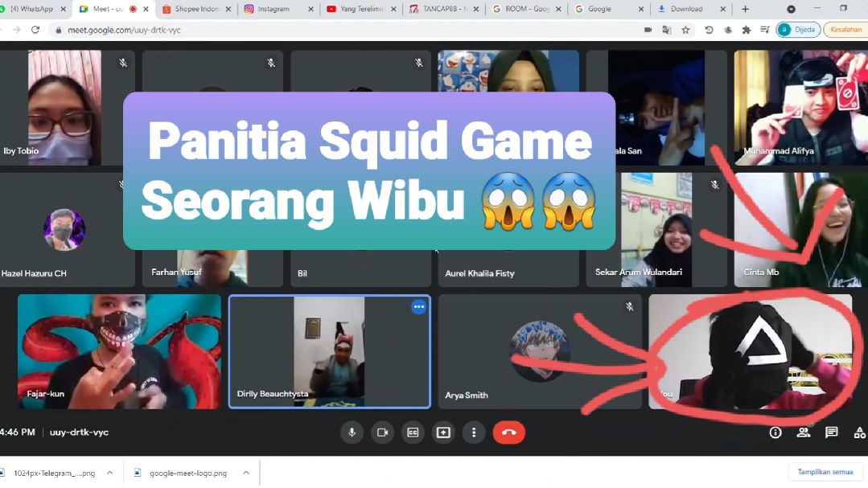Bookmark this page with the star icon
868x488 pixels.
[x=685, y=30]
